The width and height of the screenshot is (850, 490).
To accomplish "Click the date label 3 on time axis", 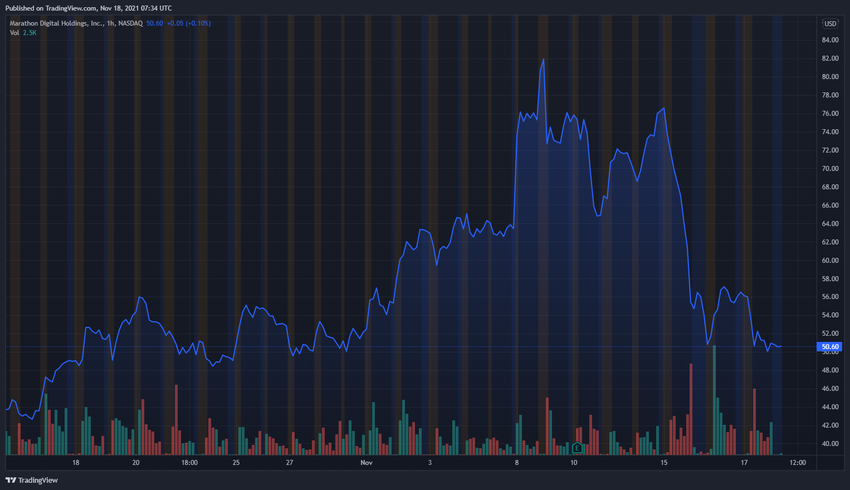I will (430, 463).
